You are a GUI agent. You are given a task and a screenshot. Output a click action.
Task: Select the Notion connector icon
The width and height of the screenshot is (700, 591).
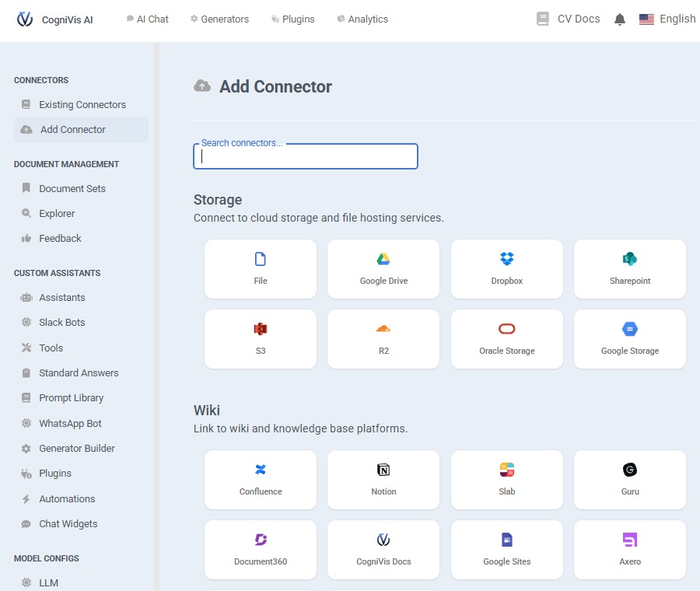[x=383, y=470]
